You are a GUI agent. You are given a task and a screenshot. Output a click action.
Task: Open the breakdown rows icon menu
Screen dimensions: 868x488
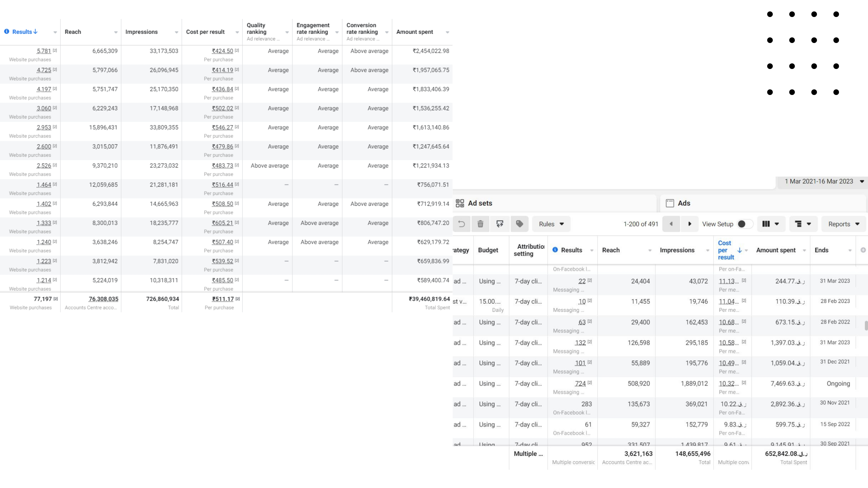[803, 224]
